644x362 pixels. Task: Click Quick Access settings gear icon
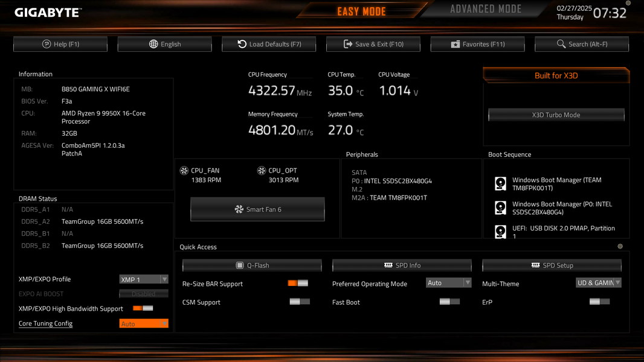620,246
